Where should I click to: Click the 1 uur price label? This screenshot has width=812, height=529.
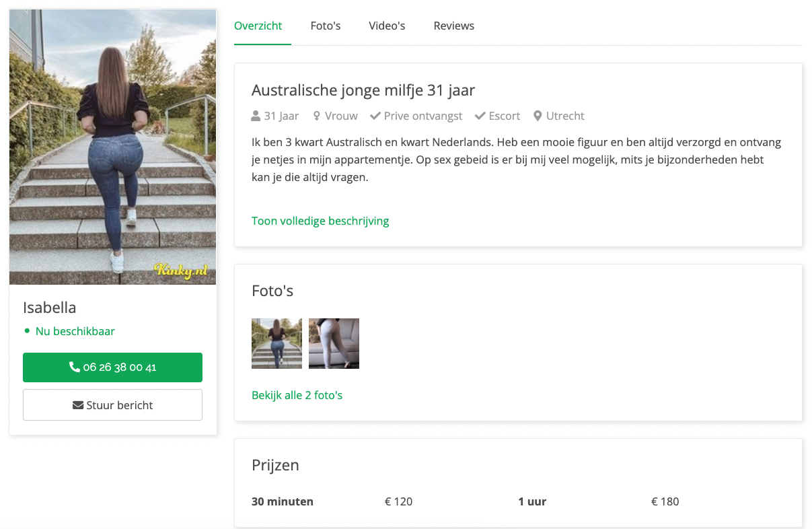(x=532, y=501)
